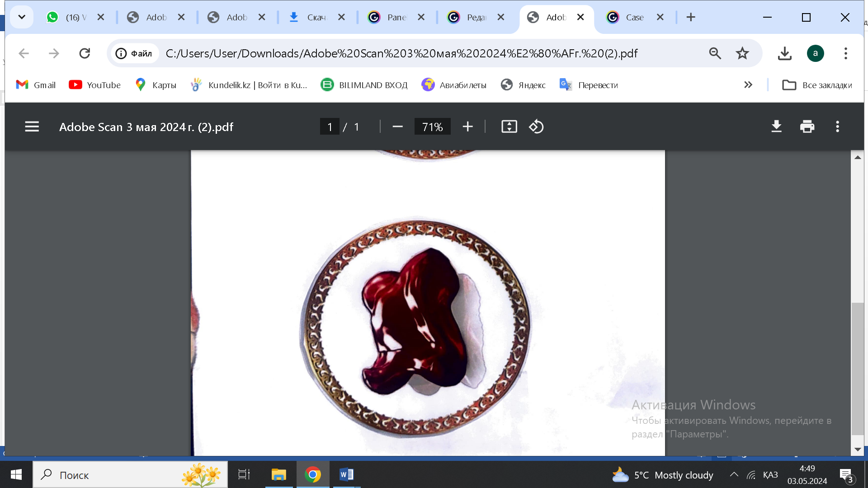Click the vertical scrollbar down arrow
This screenshot has height=488, width=868.
[x=858, y=450]
